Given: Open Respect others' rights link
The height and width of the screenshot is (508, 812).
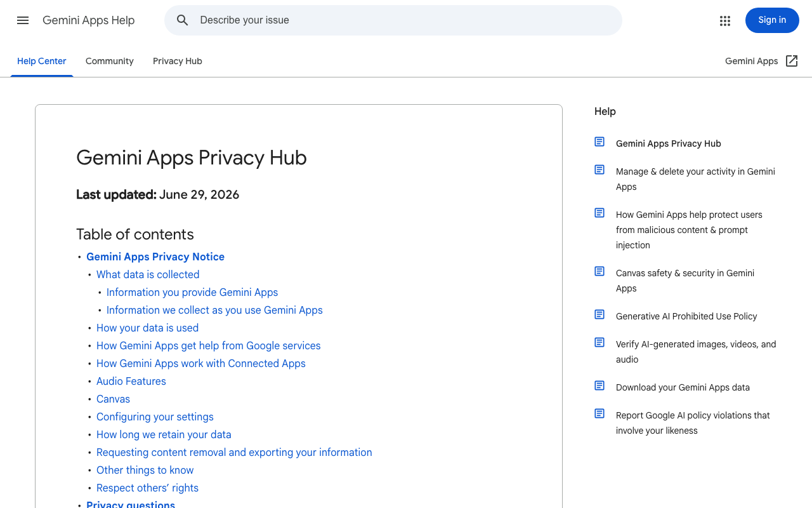Looking at the screenshot, I should (x=147, y=488).
